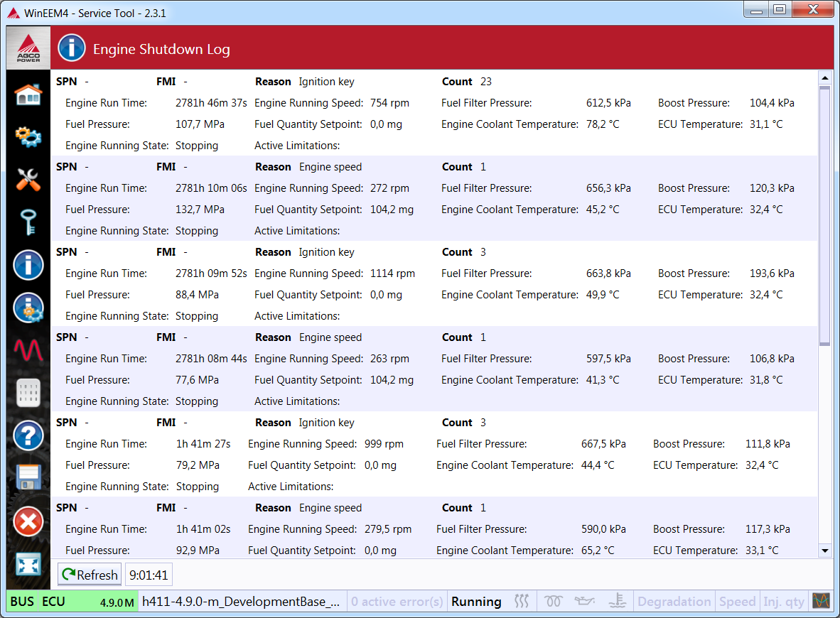The width and height of the screenshot is (840, 618).
Task: Click the oscilloscope icon in status bar
Action: 821,601
